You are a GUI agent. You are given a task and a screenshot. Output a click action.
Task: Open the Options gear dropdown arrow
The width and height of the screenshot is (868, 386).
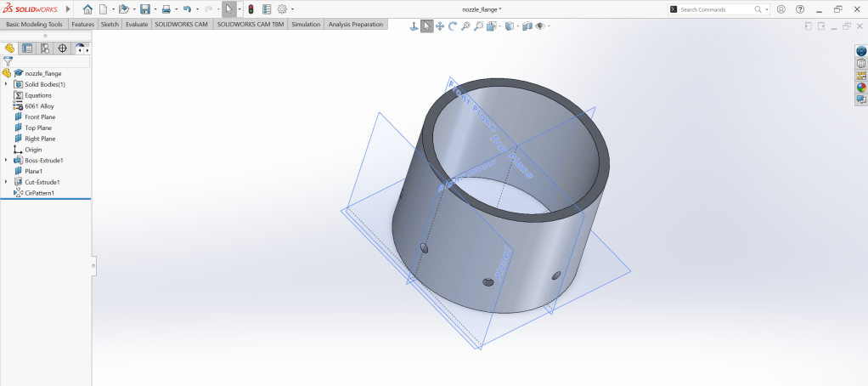pyautogui.click(x=293, y=9)
